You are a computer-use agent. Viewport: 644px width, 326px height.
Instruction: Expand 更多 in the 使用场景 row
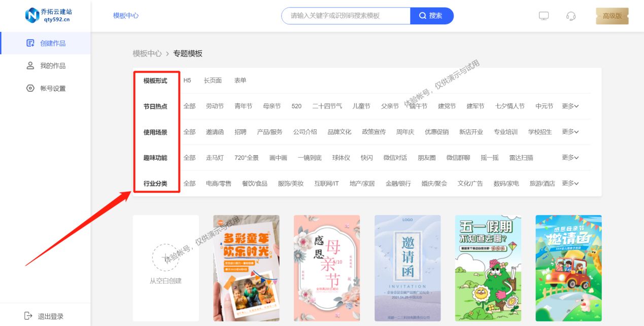[570, 132]
